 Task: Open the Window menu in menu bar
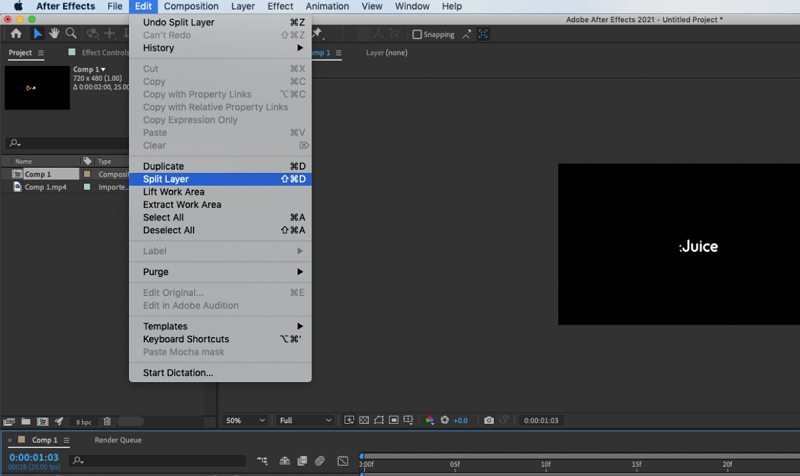pyautogui.click(x=412, y=6)
